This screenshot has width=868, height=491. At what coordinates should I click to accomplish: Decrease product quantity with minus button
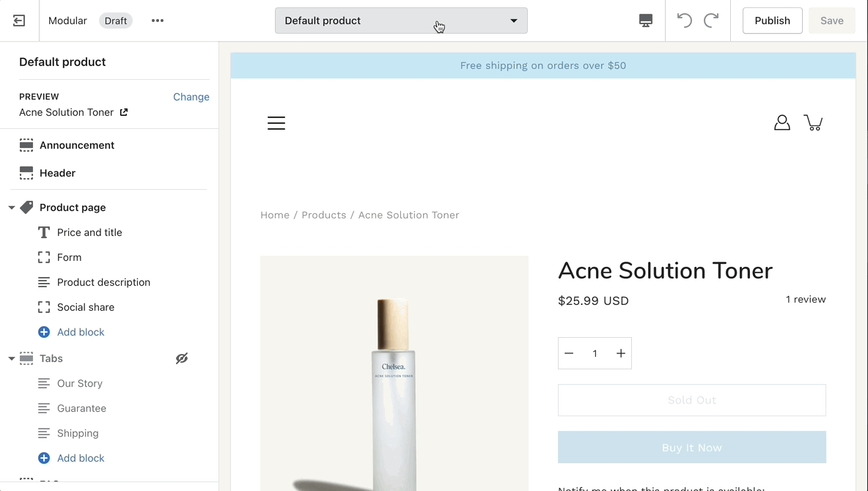click(x=569, y=353)
